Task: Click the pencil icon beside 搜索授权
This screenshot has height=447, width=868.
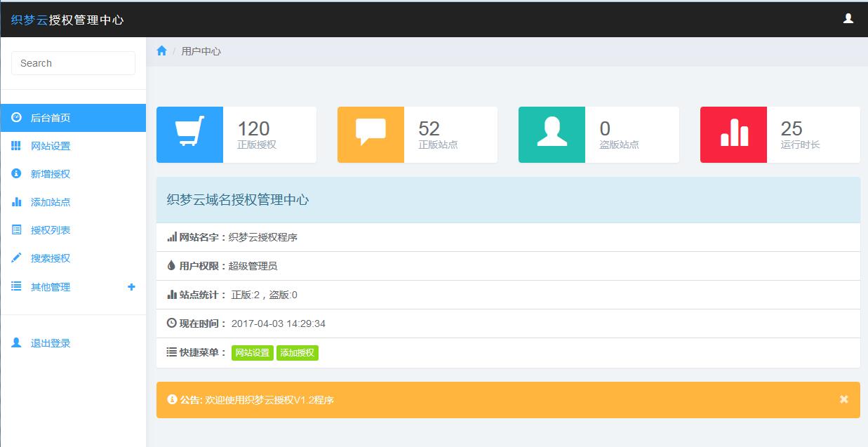Action: pyautogui.click(x=16, y=258)
